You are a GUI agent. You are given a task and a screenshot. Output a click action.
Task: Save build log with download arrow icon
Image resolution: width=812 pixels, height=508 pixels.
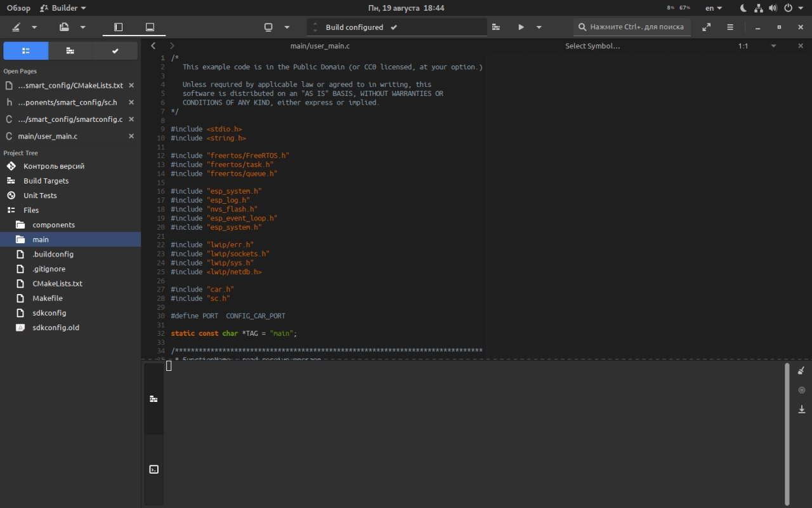801,410
